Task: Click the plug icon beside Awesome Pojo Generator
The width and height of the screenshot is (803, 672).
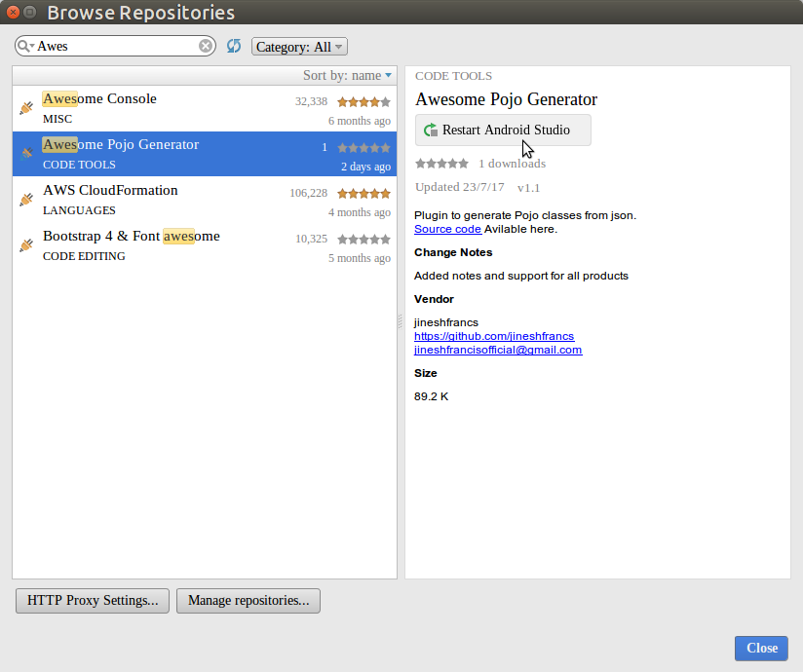Action: point(26,154)
